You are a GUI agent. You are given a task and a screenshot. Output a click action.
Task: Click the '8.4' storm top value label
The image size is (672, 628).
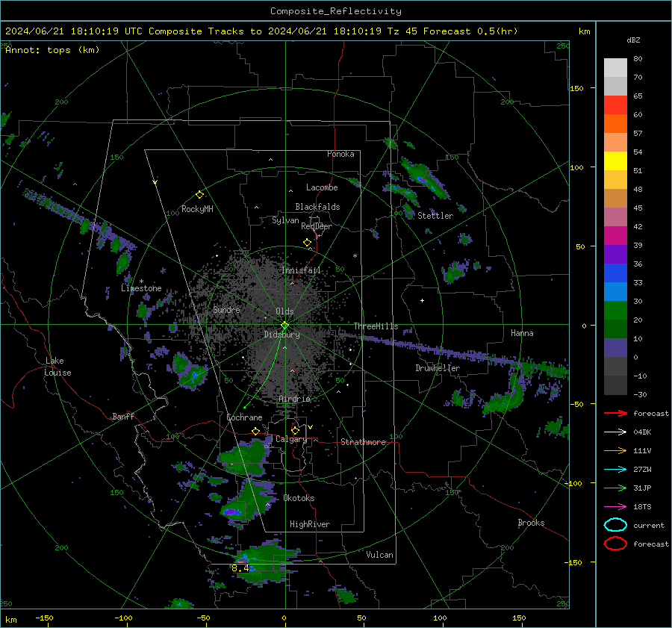tap(240, 568)
